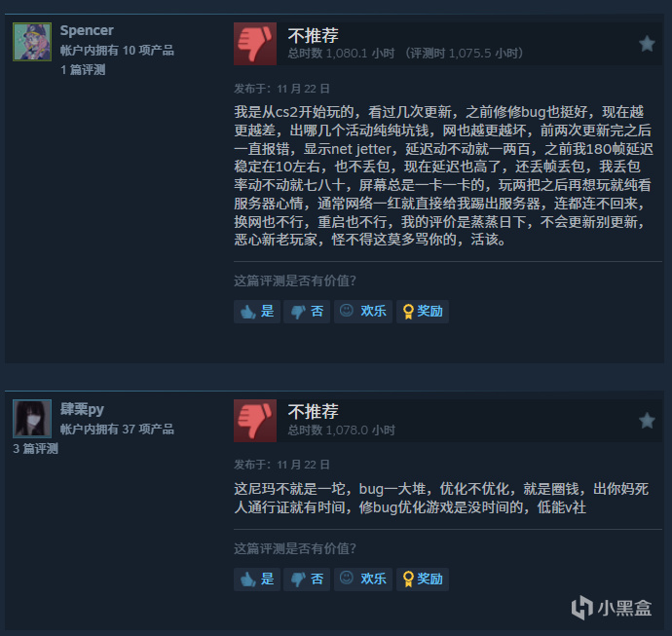This screenshot has height=636, width=672.
Task: Mark 肆栗py's review unhelpful with 否
Action: click(307, 580)
